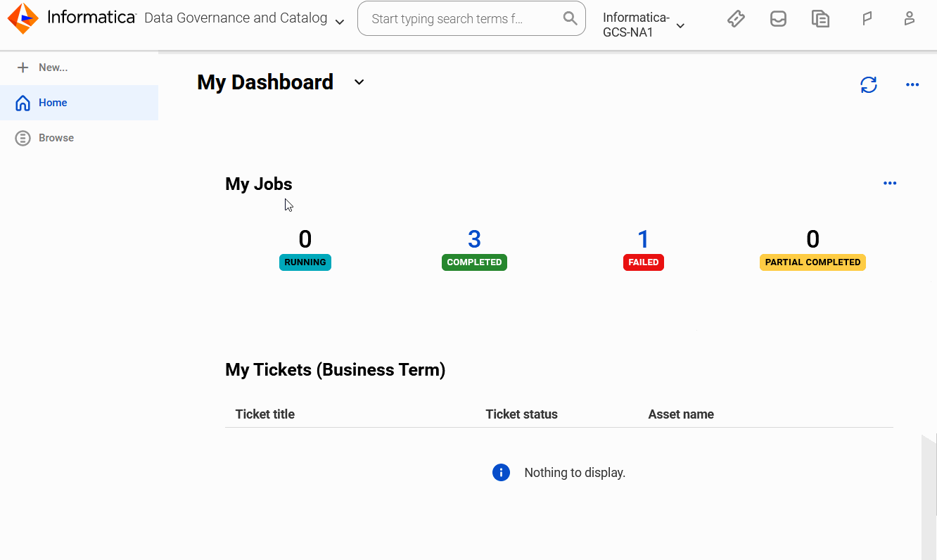Image resolution: width=937 pixels, height=560 pixels.
Task: Click the search magnifier icon
Action: 571,18
